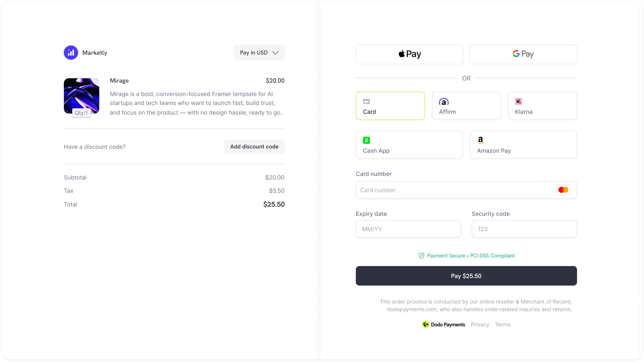
Task: Switch payment method to Affirm
Action: (x=466, y=106)
